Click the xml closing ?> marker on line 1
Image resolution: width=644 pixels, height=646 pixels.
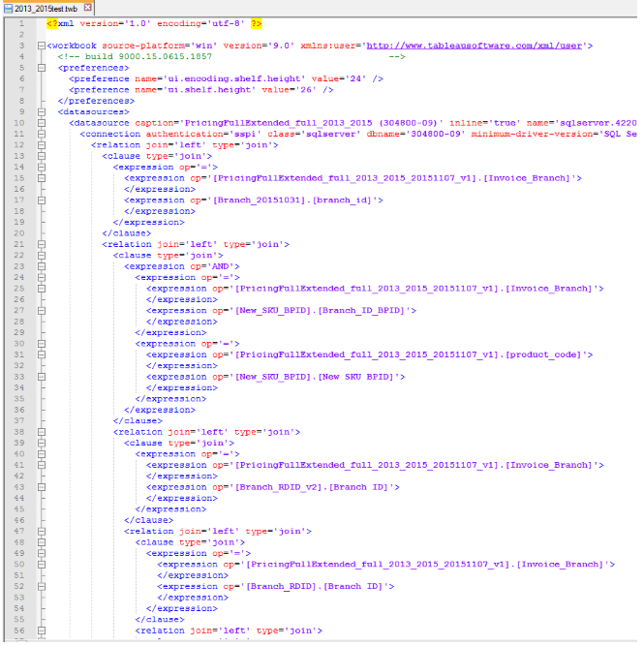(257, 23)
